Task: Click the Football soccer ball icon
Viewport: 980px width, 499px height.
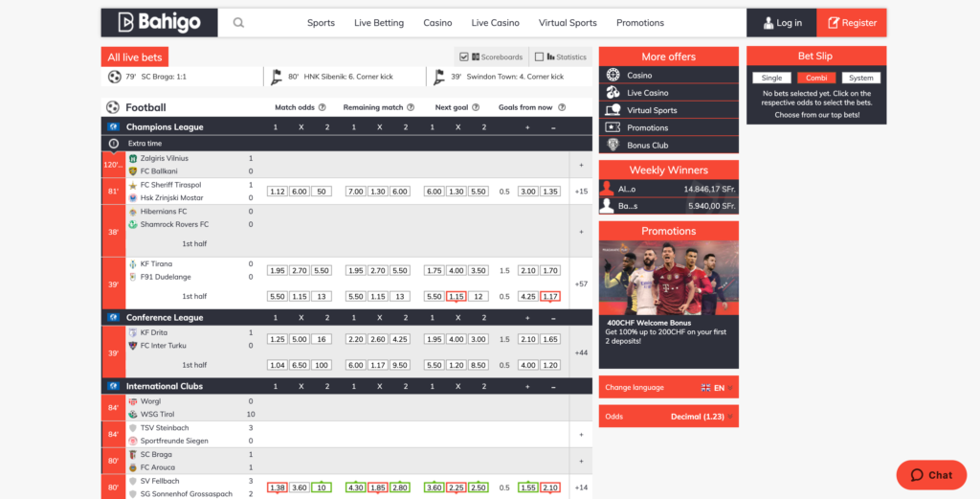Action: click(x=113, y=107)
